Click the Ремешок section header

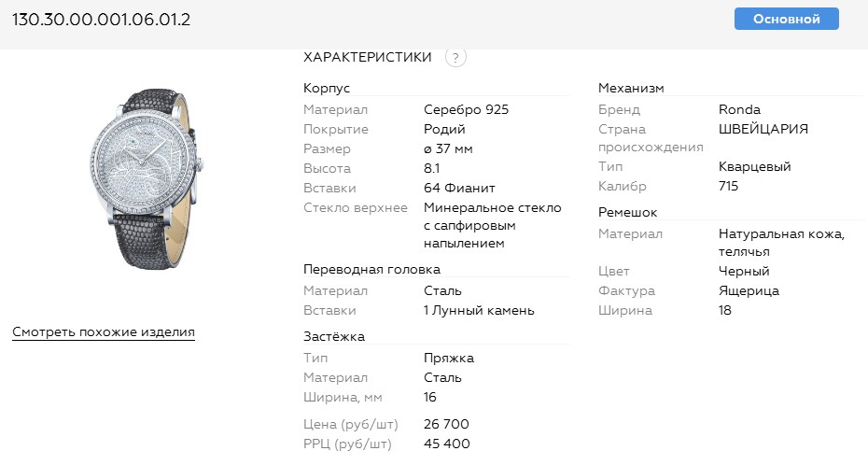(x=628, y=212)
